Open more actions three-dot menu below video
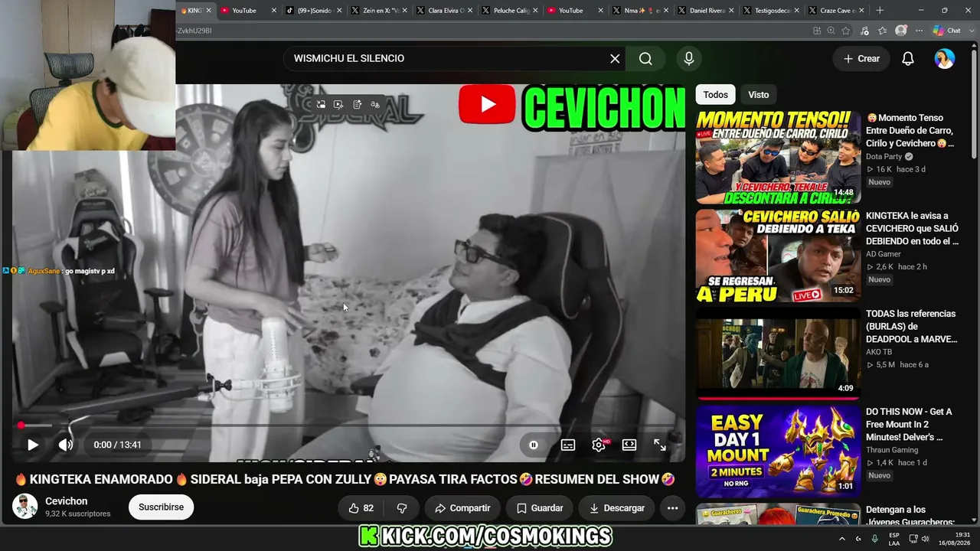This screenshot has height=551, width=980. click(672, 508)
